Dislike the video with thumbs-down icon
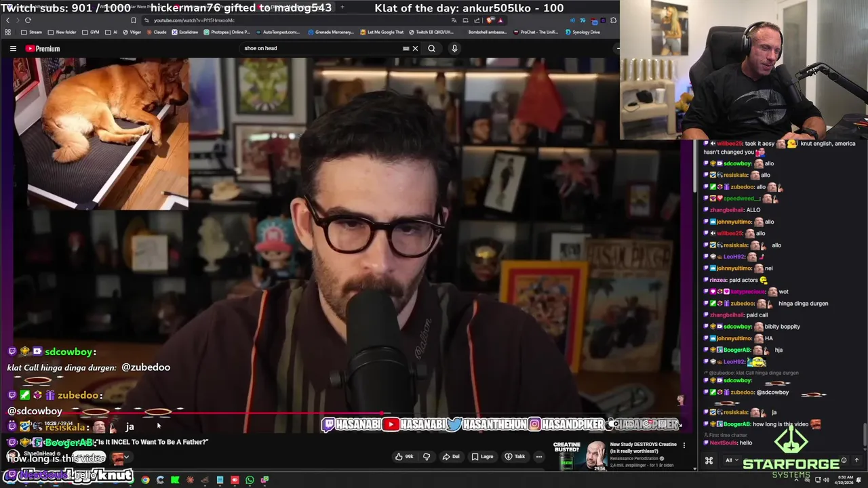Viewport: 868px width, 488px height. tap(427, 457)
